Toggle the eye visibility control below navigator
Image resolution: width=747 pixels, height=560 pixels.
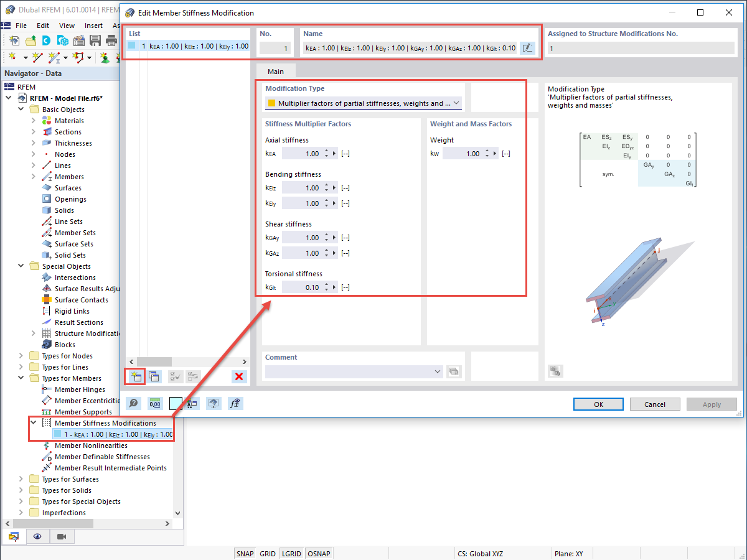[x=37, y=536]
